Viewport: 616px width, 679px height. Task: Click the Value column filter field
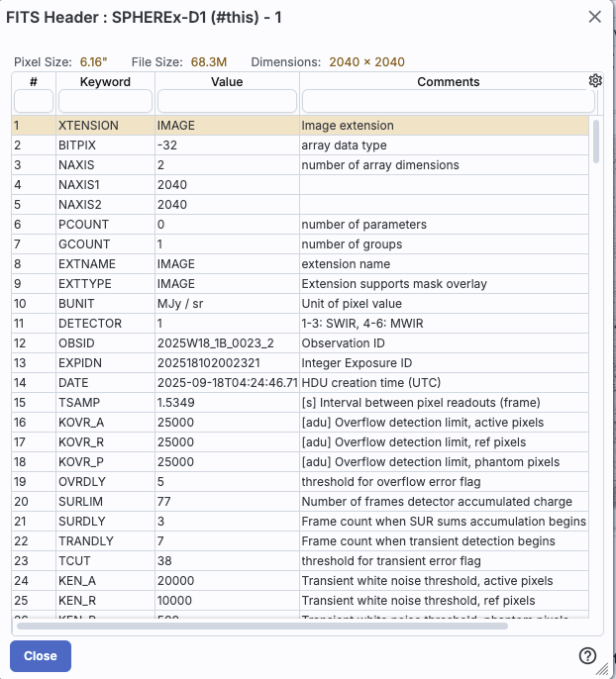(x=227, y=101)
